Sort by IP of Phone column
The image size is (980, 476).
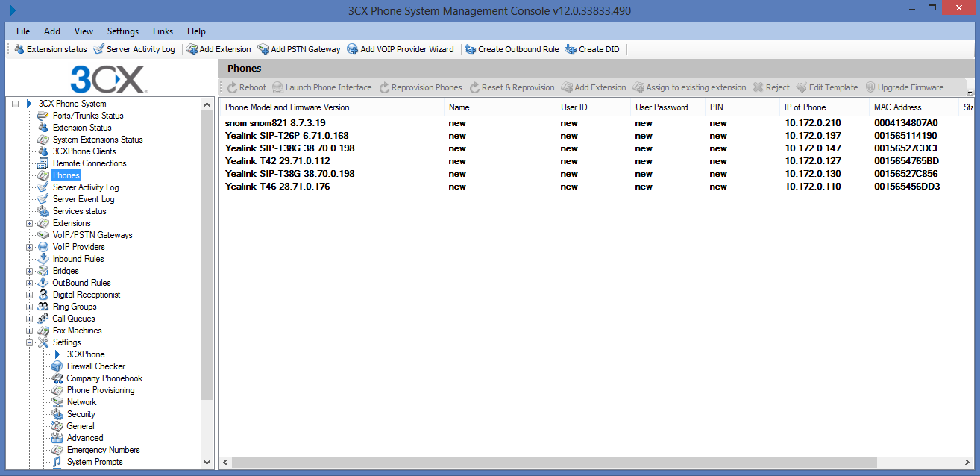click(824, 107)
